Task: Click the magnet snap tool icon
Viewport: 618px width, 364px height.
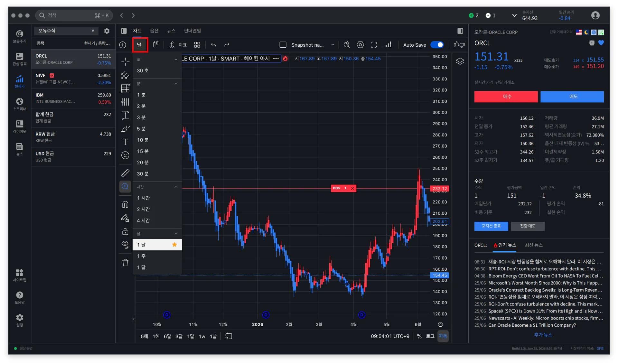Action: pyautogui.click(x=125, y=204)
